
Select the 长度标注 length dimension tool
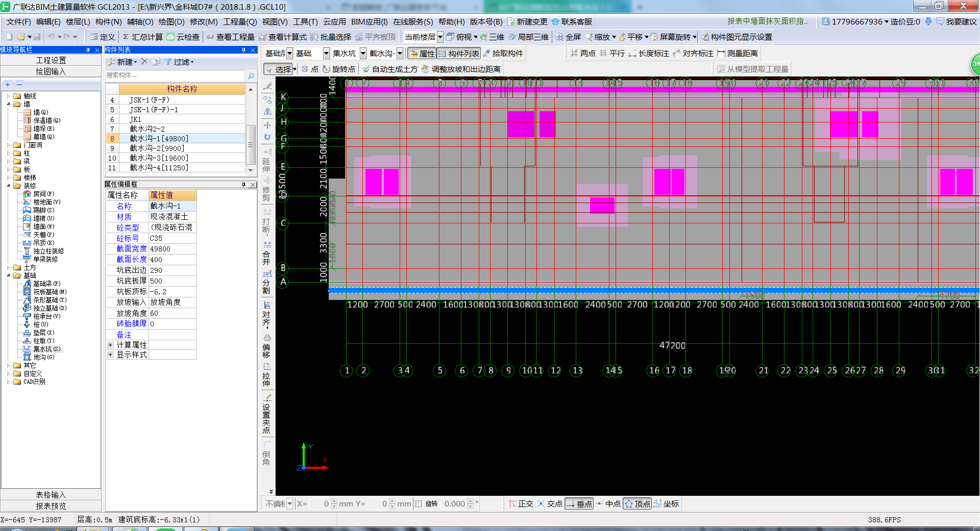click(x=649, y=53)
